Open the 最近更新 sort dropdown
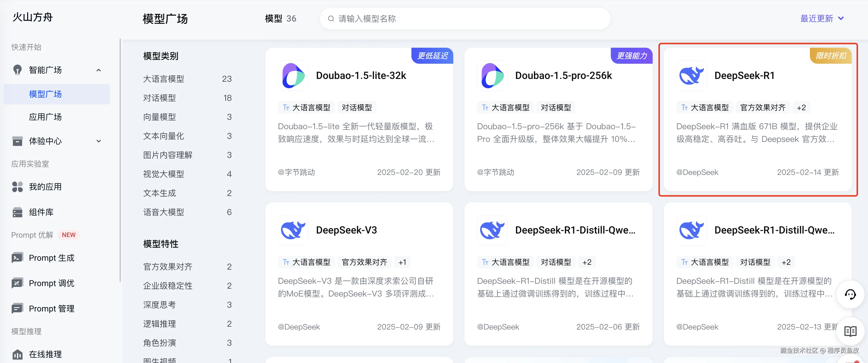Viewport: 868px width, 363px height. 822,19
